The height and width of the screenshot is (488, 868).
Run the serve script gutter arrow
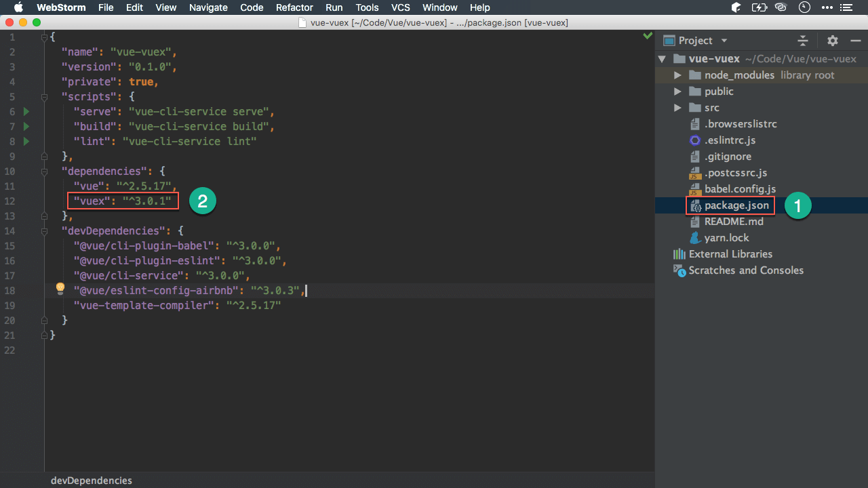pos(26,111)
